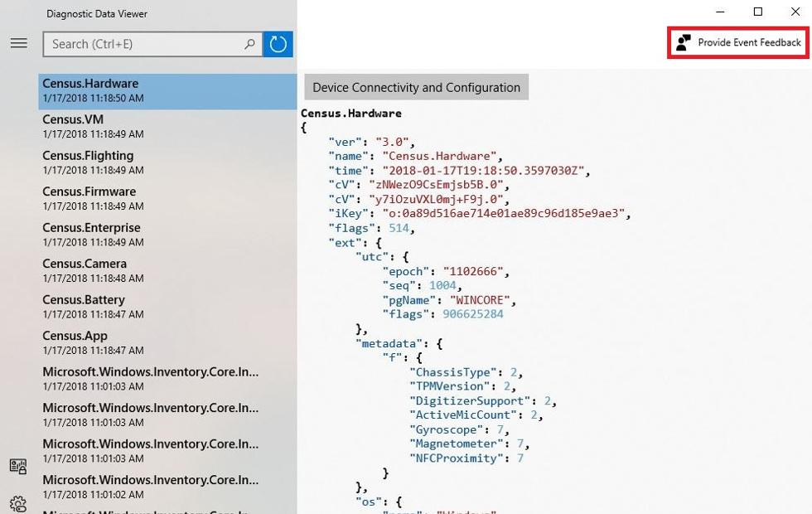The image size is (812, 514).
Task: Click the Diagnostic Data Viewer title
Action: coord(97,14)
